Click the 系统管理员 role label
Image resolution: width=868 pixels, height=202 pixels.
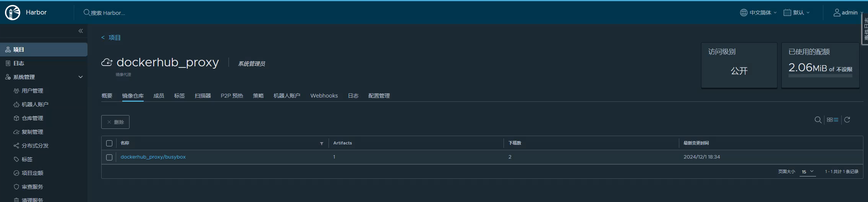click(251, 64)
